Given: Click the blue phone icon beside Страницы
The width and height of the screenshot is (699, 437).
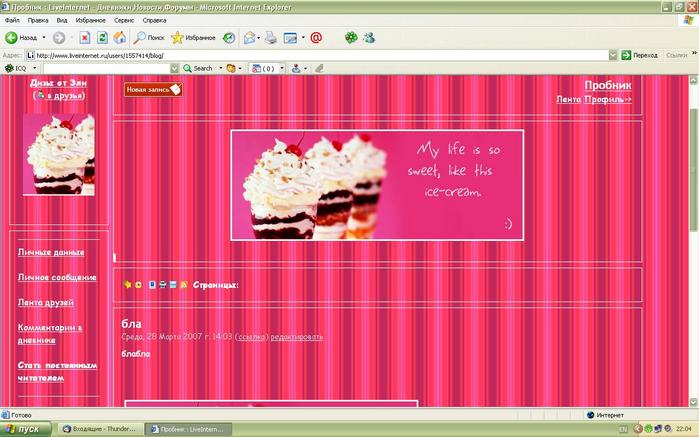Looking at the screenshot, I should [152, 284].
